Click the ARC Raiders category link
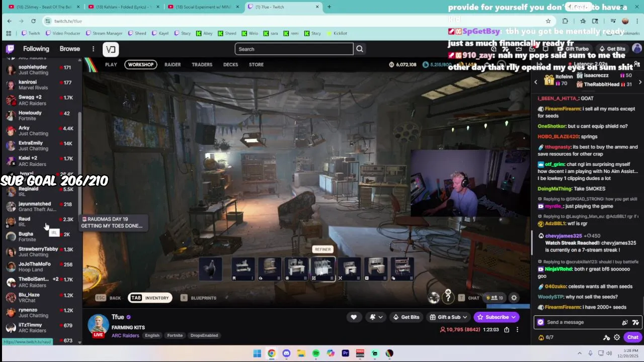Screen dimensions: 644x362 click(x=125, y=335)
